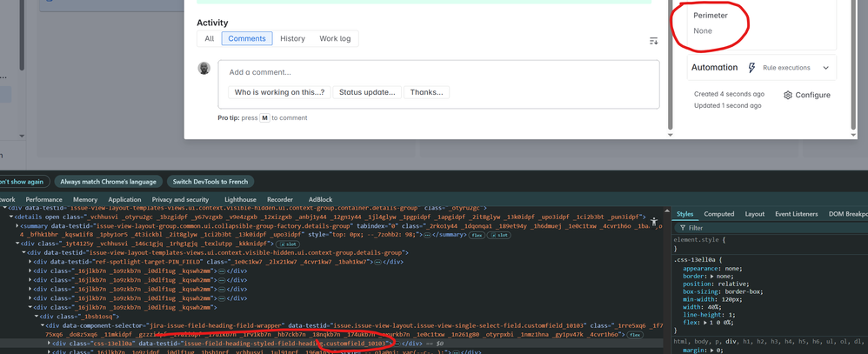Image resolution: width=868 pixels, height=354 pixels.
Task: Switch to the Application DevTools tab
Action: [124, 199]
